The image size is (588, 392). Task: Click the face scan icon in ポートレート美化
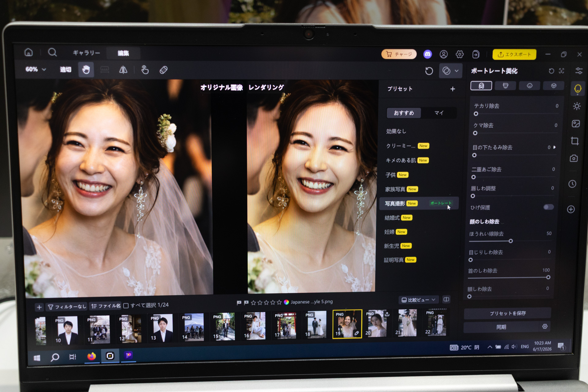(x=561, y=71)
